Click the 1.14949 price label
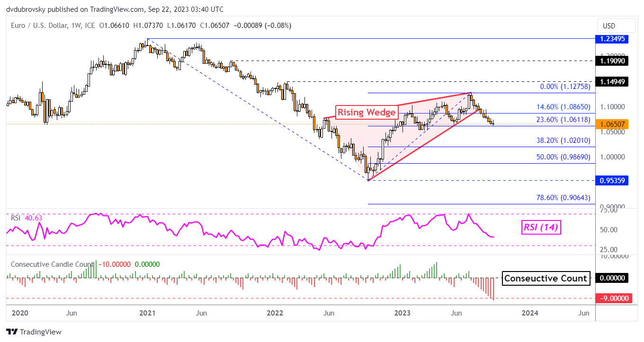Viewport: 644px width, 342px height. pyautogui.click(x=611, y=82)
